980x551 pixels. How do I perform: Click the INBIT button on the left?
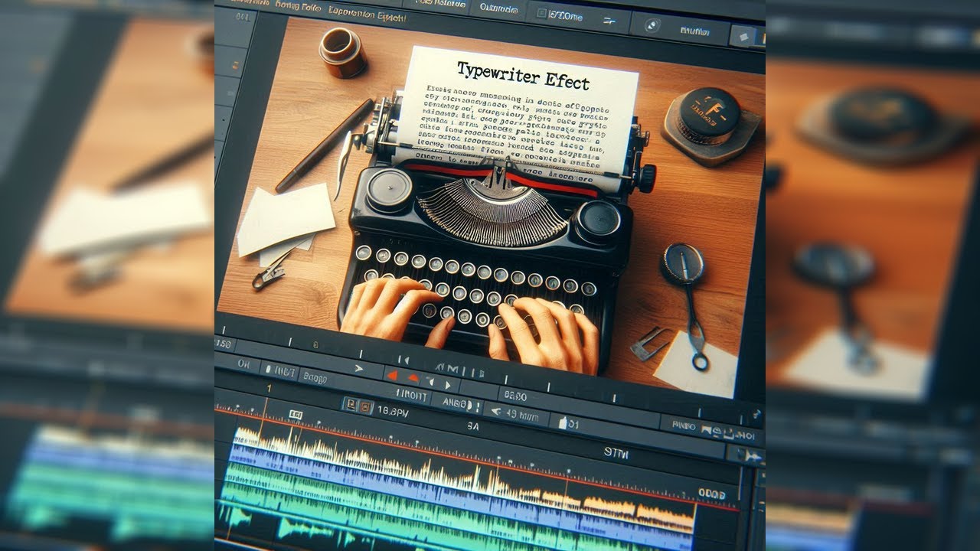(279, 370)
